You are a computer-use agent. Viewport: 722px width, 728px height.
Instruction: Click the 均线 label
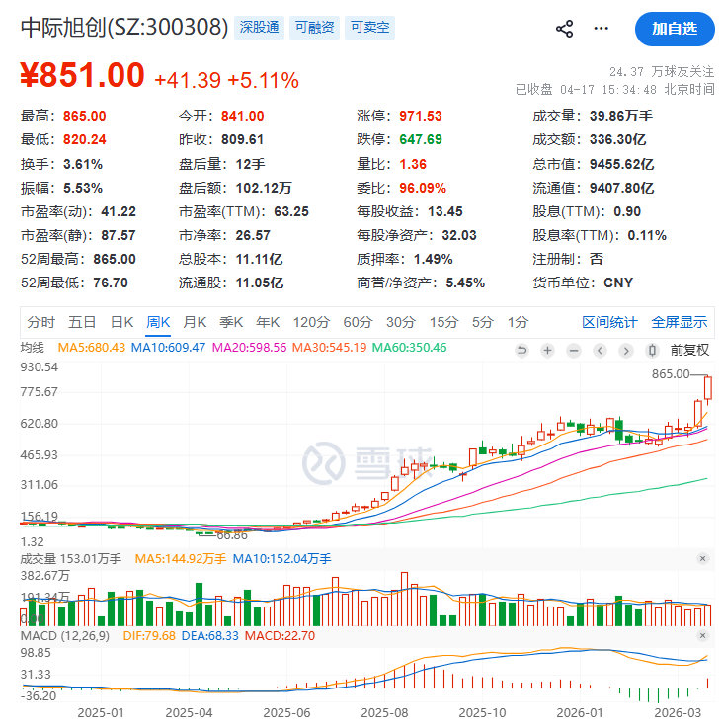coord(32,348)
